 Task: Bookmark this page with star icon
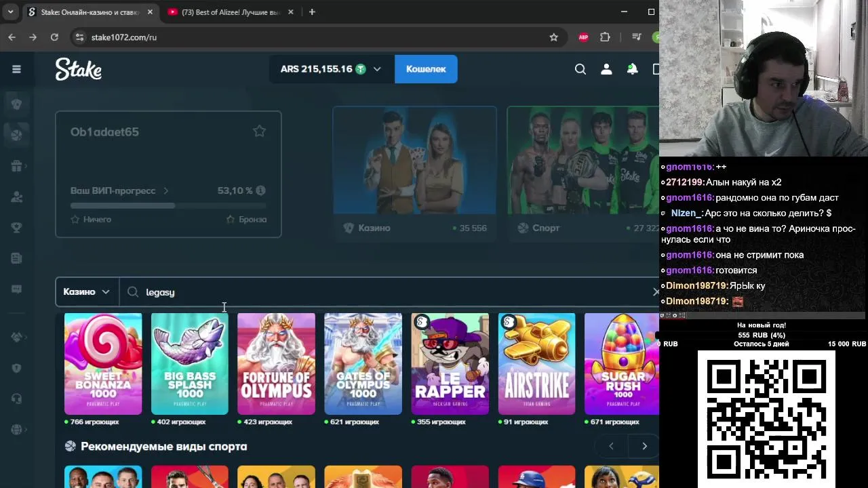coord(553,37)
